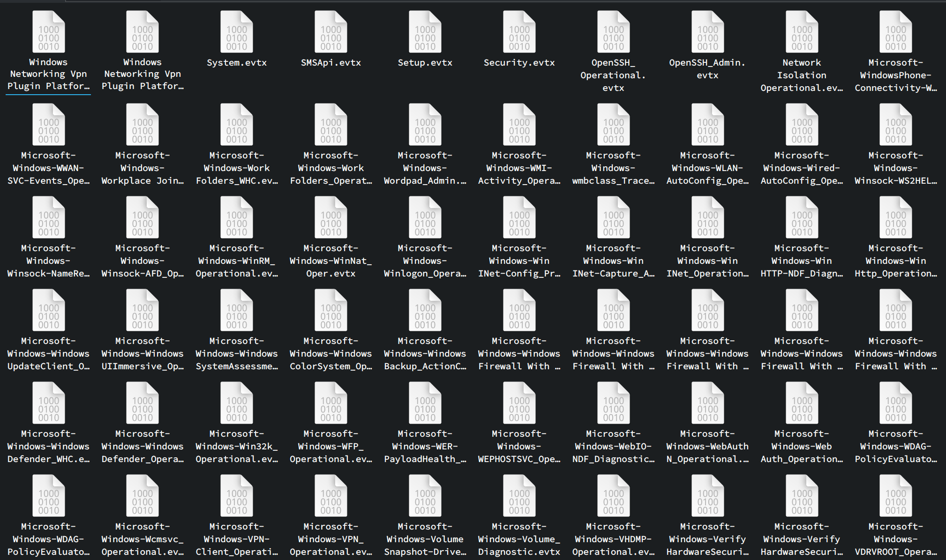Click the WebAuthN_Operational log file
Image resolution: width=946 pixels, height=560 pixels.
tap(708, 403)
